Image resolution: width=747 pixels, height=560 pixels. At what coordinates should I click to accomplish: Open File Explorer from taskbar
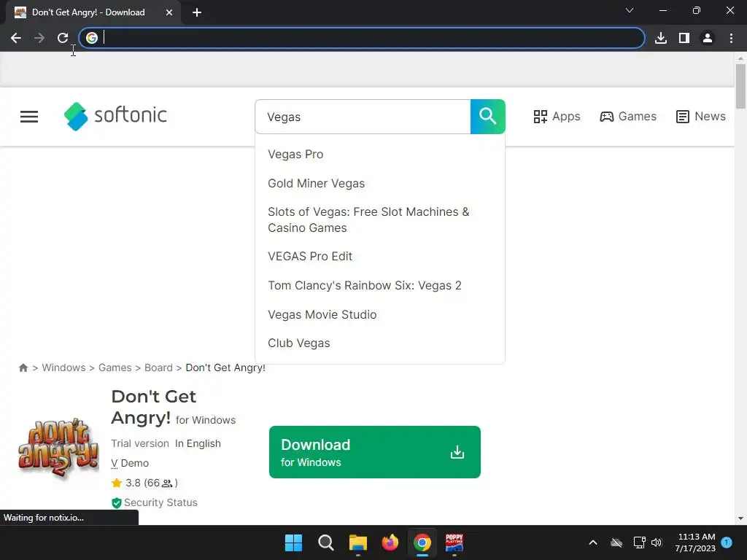tap(357, 542)
